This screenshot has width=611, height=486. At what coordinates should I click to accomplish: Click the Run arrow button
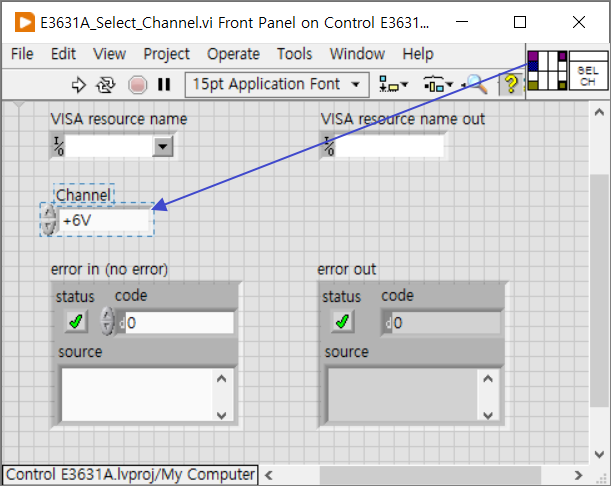tap(79, 85)
